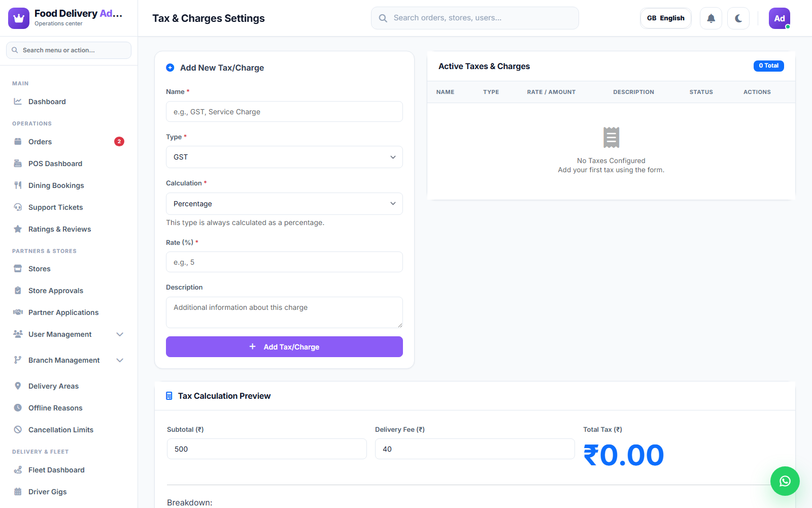This screenshot has width=812, height=508.
Task: Click the Cancellation Limits ban icon
Action: (x=18, y=430)
